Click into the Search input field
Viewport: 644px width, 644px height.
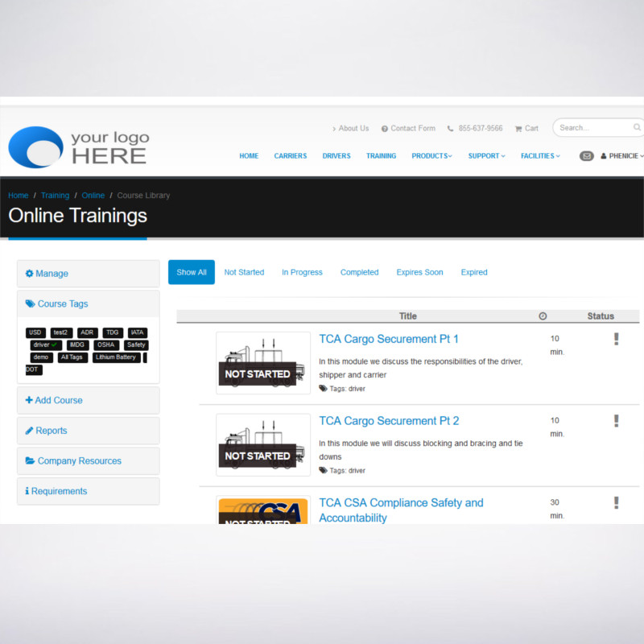click(x=592, y=128)
